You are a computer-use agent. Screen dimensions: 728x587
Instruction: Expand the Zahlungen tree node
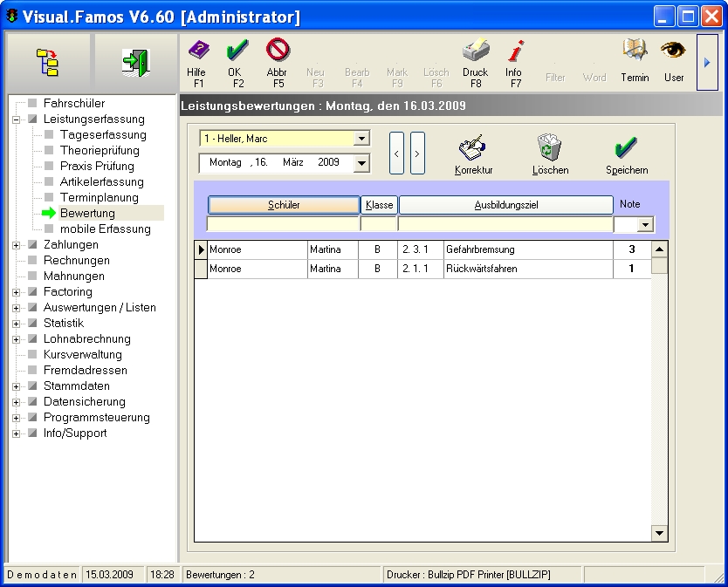point(17,245)
